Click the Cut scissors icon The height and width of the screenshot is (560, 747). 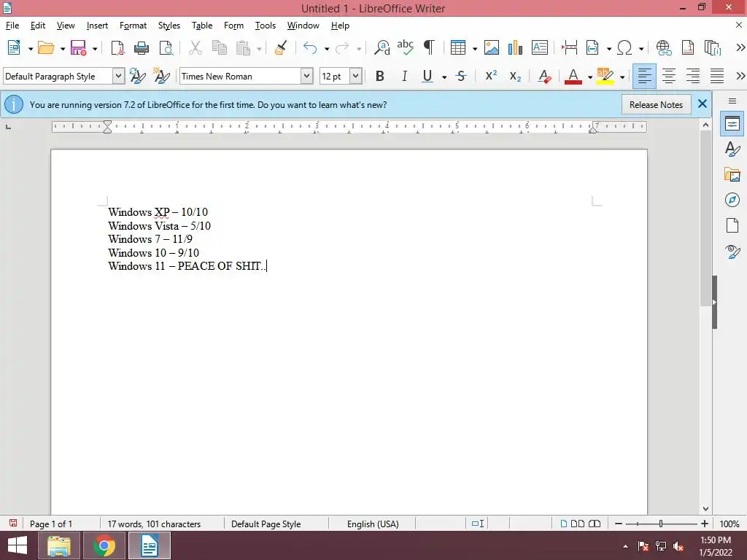(196, 48)
